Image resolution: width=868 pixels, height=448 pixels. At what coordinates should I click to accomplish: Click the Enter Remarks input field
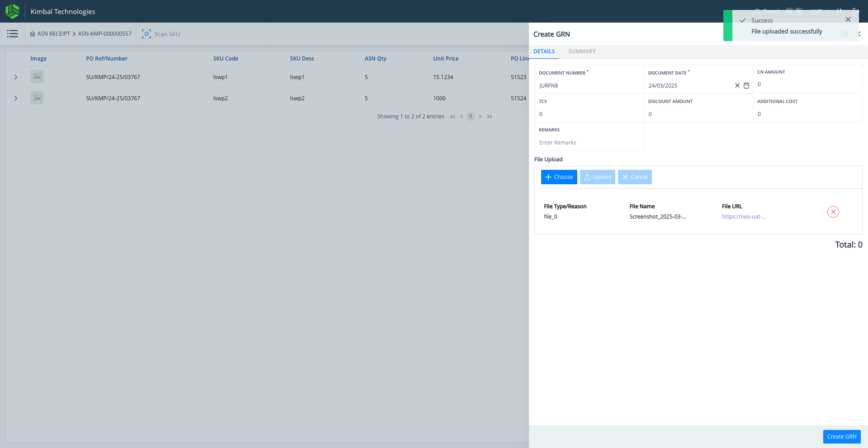(x=589, y=143)
